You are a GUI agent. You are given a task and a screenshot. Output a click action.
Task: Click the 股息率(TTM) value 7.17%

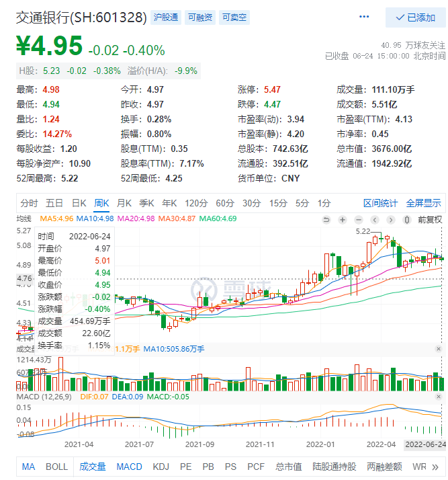191,163
